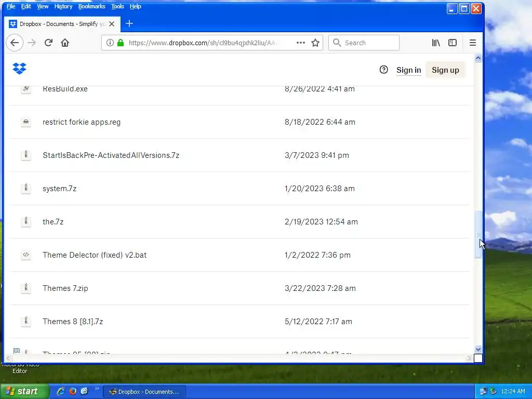Open the View menu
The width and height of the screenshot is (532, 399).
[x=43, y=6]
